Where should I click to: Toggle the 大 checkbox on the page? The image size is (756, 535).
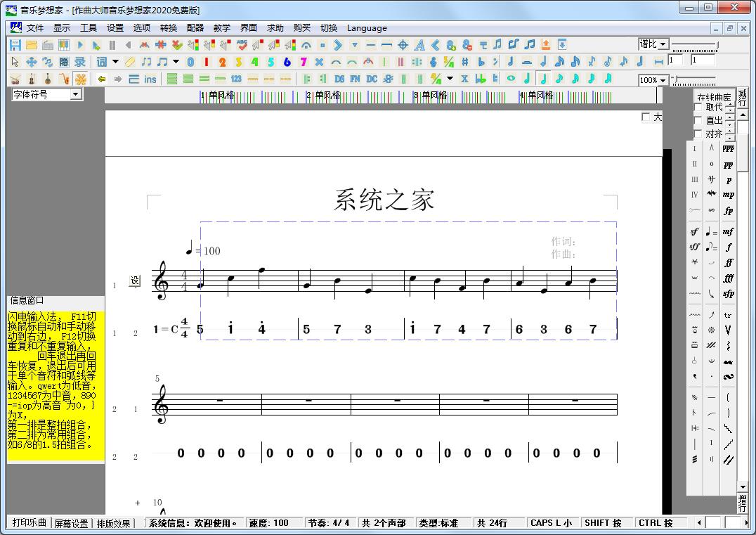(x=646, y=117)
